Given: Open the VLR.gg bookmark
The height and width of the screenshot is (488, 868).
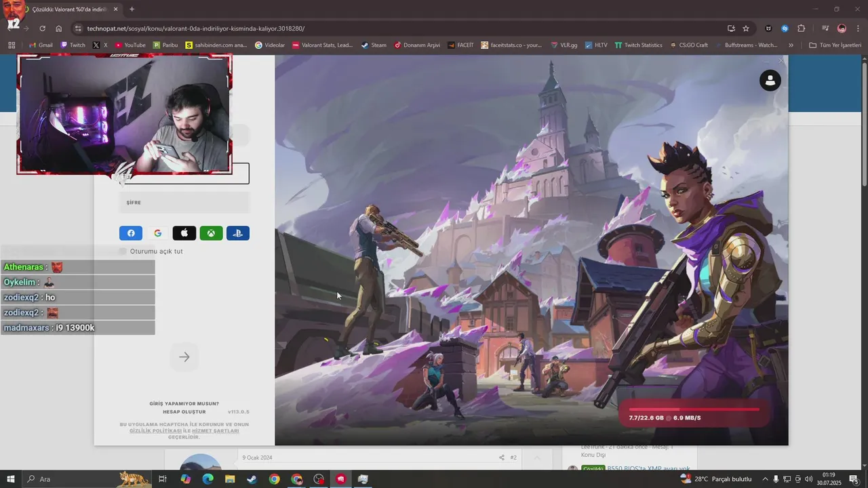Looking at the screenshot, I should tap(564, 45).
